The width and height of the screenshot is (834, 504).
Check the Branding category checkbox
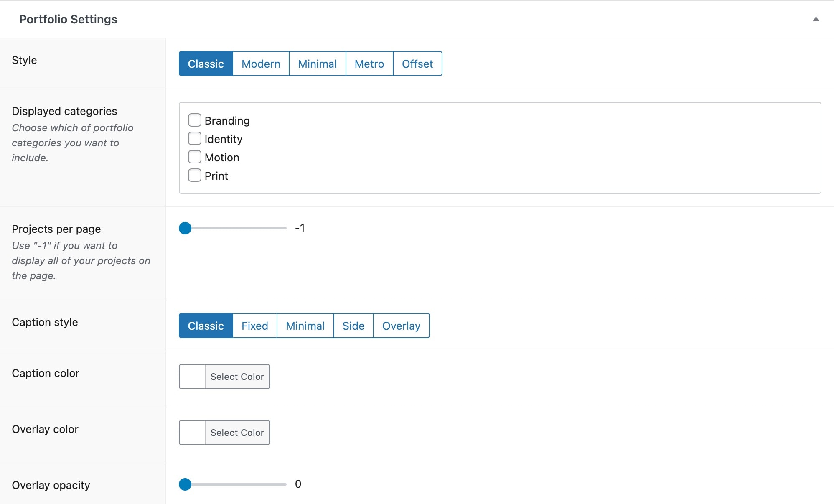click(x=195, y=120)
